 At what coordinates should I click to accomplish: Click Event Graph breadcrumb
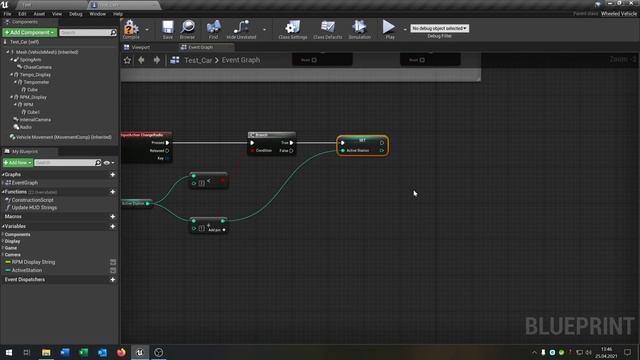point(241,60)
